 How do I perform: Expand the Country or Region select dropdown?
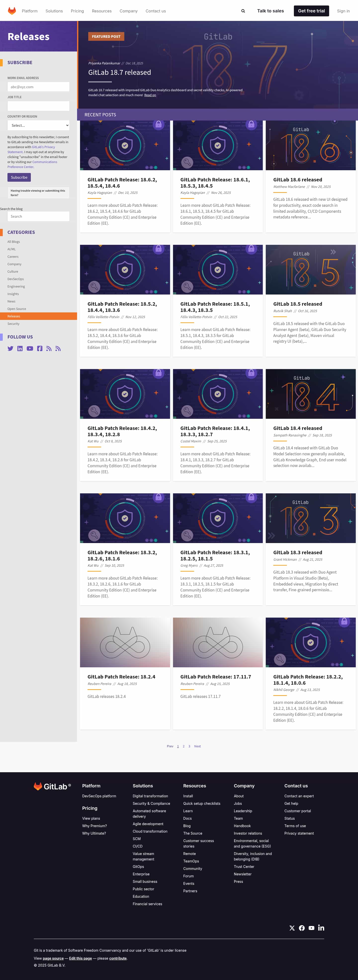click(x=39, y=125)
